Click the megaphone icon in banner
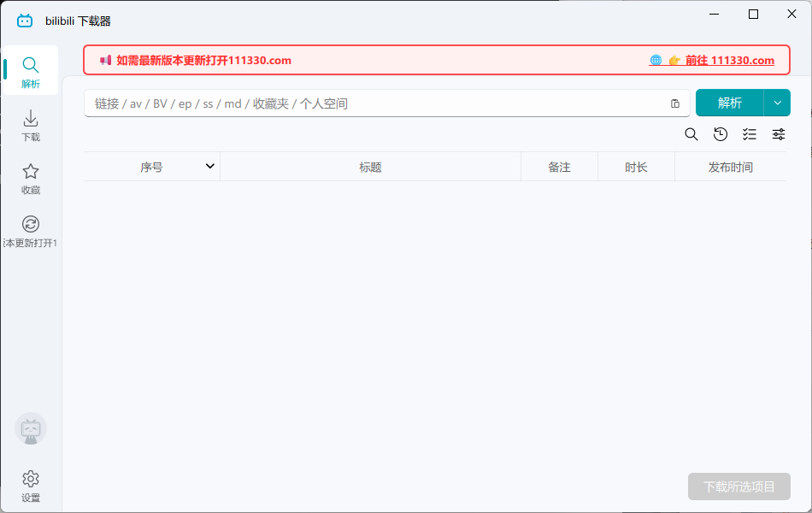Screen dimensions: 812x513 pyautogui.click(x=106, y=60)
